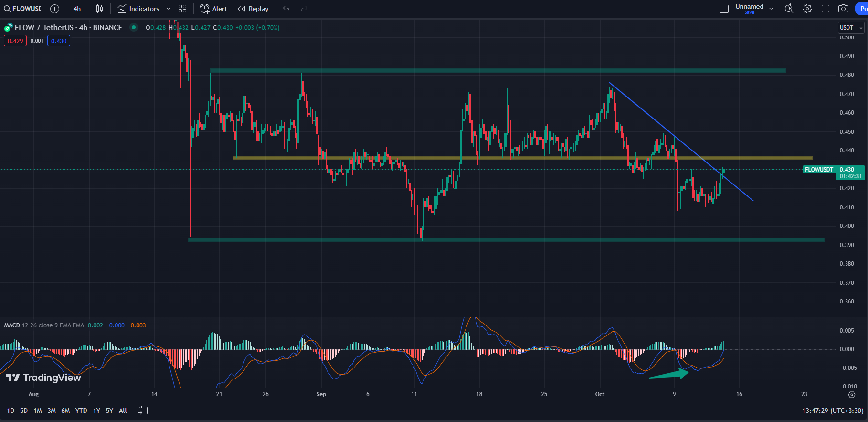
Task: Click red sell price 0.429 button
Action: (15, 41)
